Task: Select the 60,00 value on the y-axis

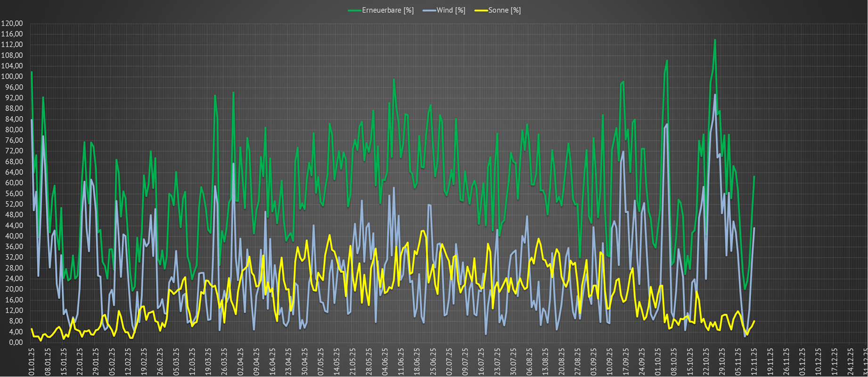Action: pyautogui.click(x=13, y=183)
